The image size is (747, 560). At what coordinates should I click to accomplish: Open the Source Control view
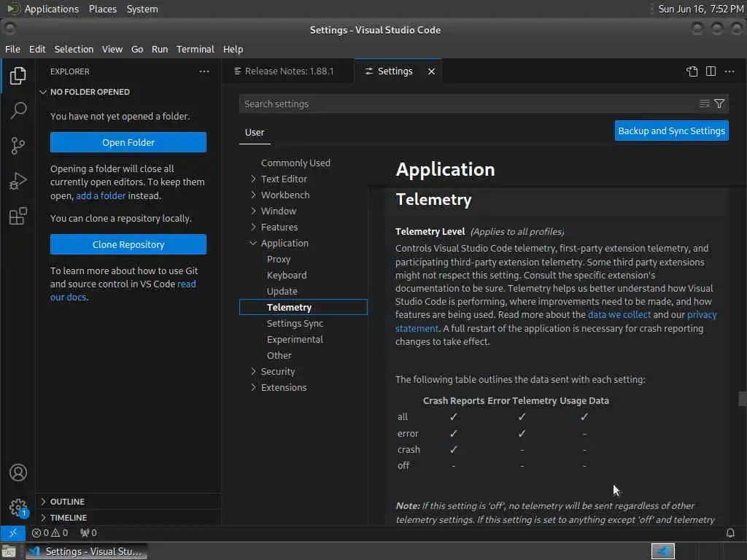tap(18, 146)
